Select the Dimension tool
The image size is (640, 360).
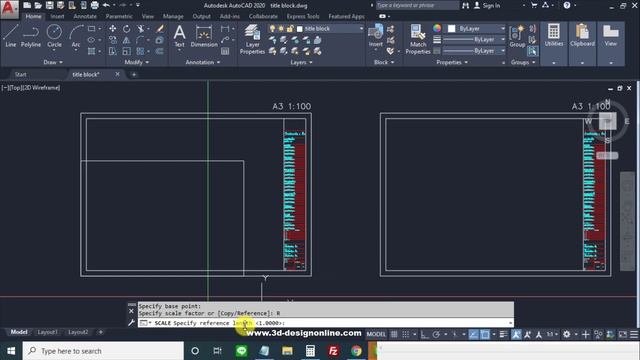click(204, 36)
